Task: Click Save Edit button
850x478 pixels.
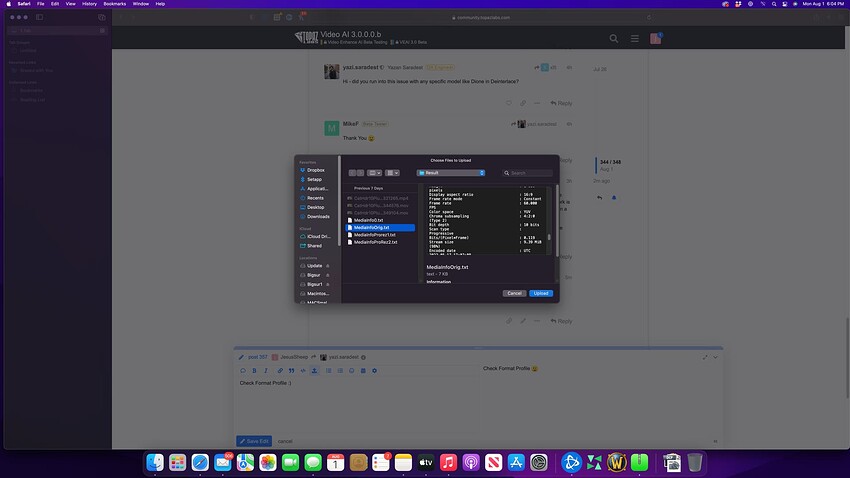Action: [x=254, y=441]
